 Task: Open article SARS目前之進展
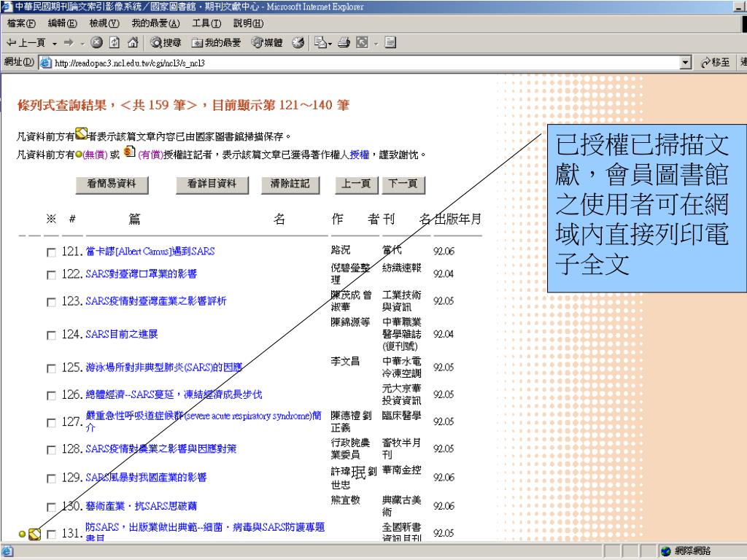click(x=122, y=334)
